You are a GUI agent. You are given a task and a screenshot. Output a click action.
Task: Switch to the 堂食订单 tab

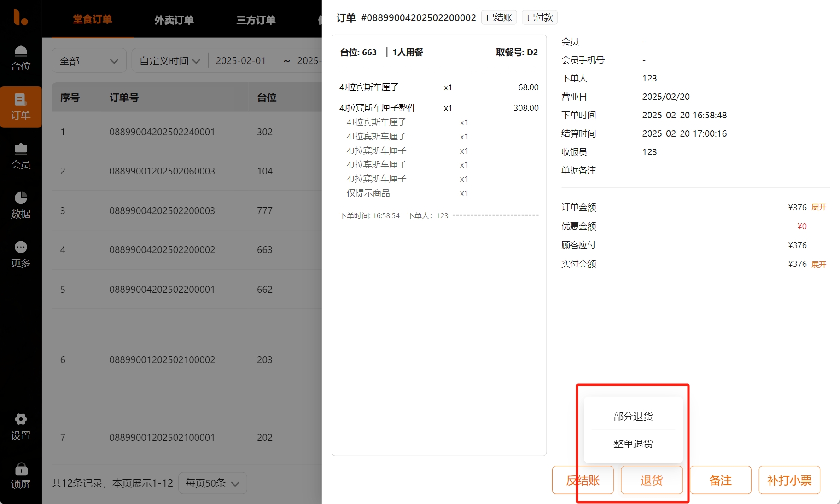click(92, 19)
